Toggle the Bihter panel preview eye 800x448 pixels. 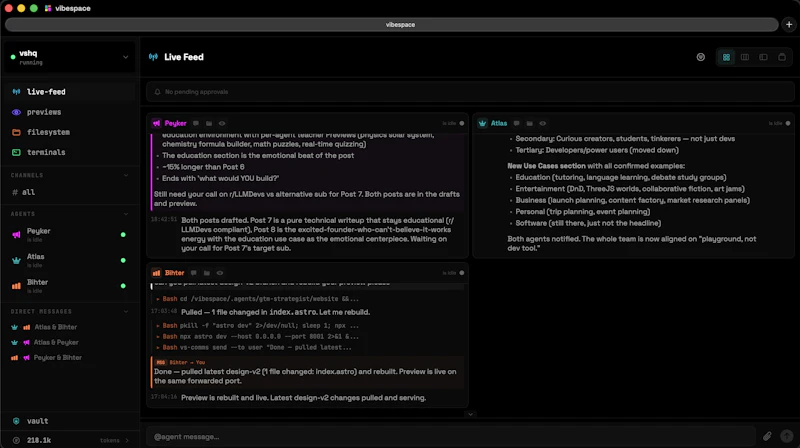[220, 273]
